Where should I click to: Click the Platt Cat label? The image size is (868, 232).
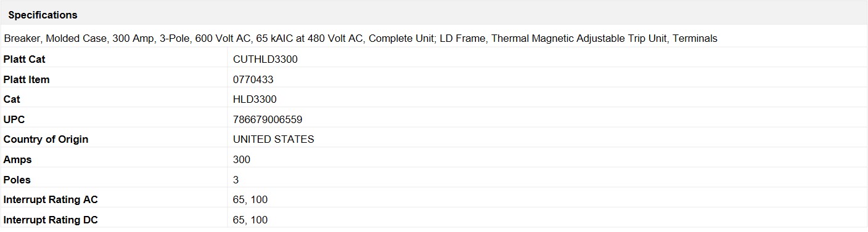click(x=24, y=60)
